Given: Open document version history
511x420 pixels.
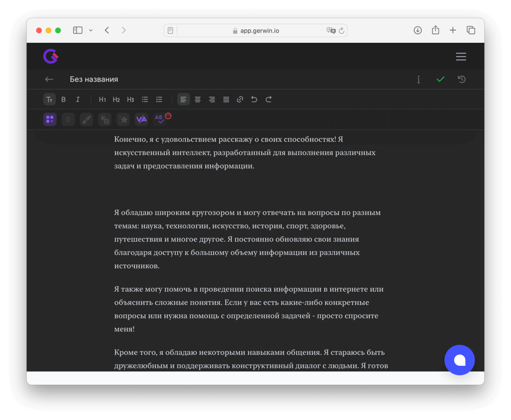Looking at the screenshot, I should click(462, 79).
